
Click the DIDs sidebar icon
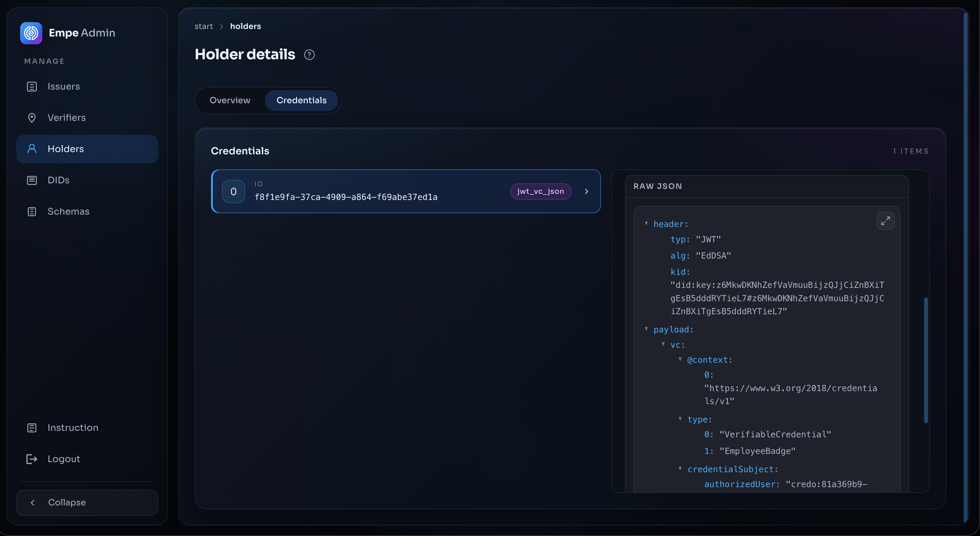click(32, 180)
